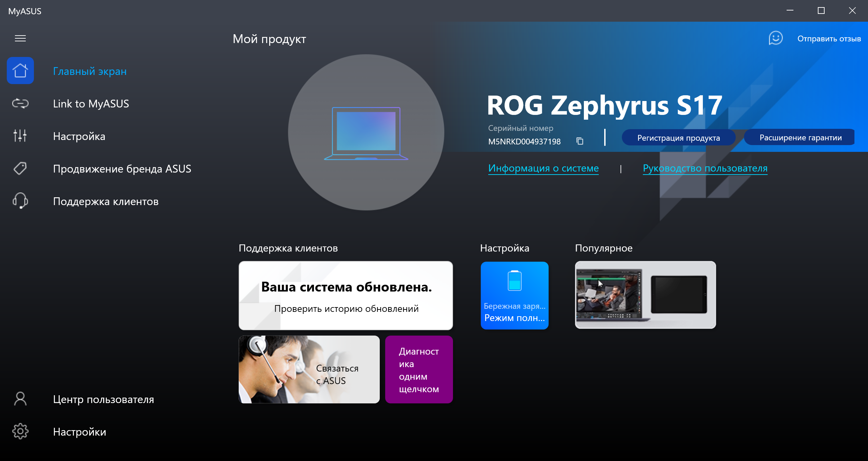Open the Связаться с ASUS tile
The width and height of the screenshot is (868, 461).
point(309,369)
